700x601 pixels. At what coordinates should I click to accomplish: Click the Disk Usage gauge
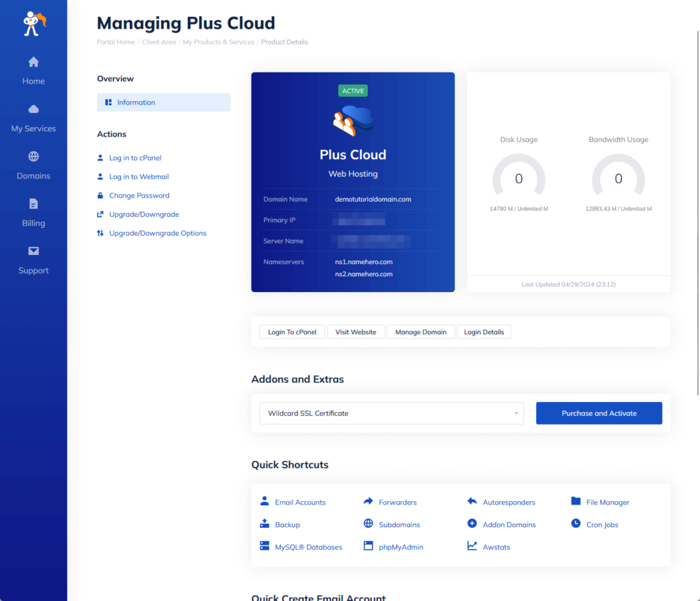pyautogui.click(x=519, y=175)
